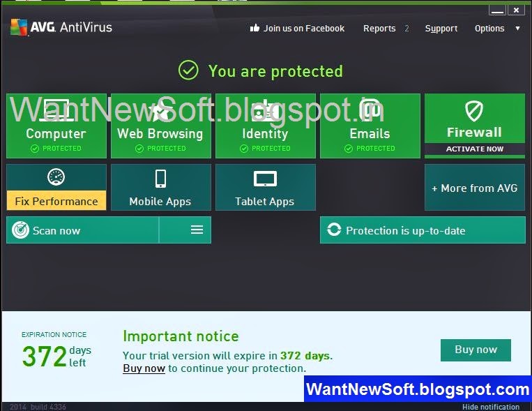Click the underlined Buy now link

click(x=144, y=368)
